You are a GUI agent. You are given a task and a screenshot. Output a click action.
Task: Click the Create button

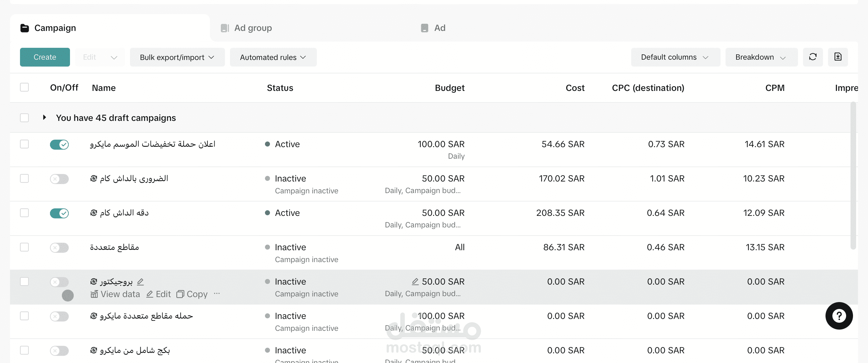45,57
